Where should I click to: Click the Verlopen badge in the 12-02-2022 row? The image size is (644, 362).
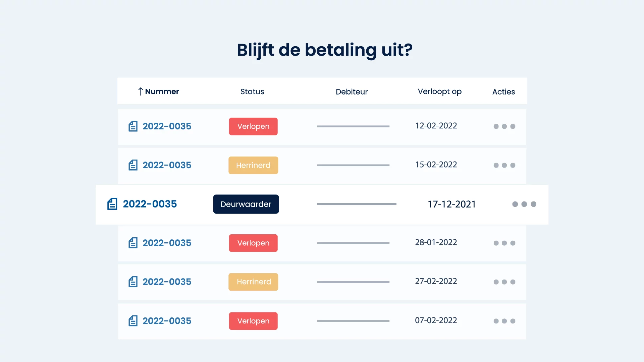click(x=253, y=126)
